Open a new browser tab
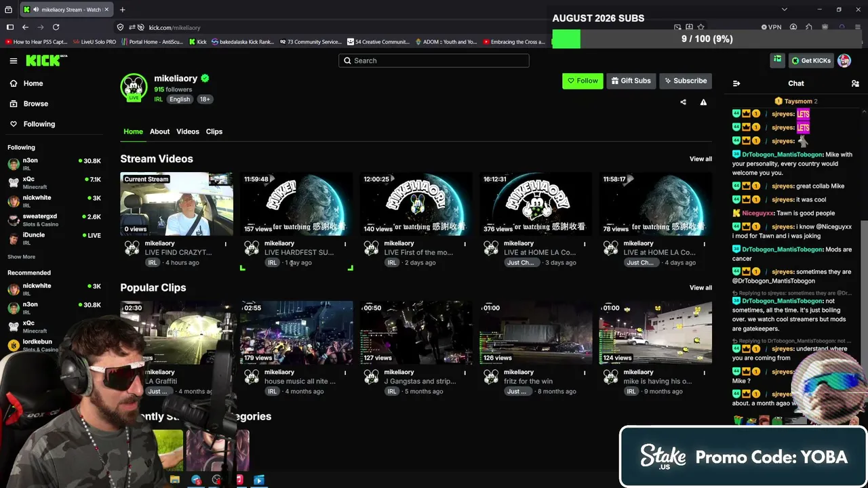 pos(122,9)
